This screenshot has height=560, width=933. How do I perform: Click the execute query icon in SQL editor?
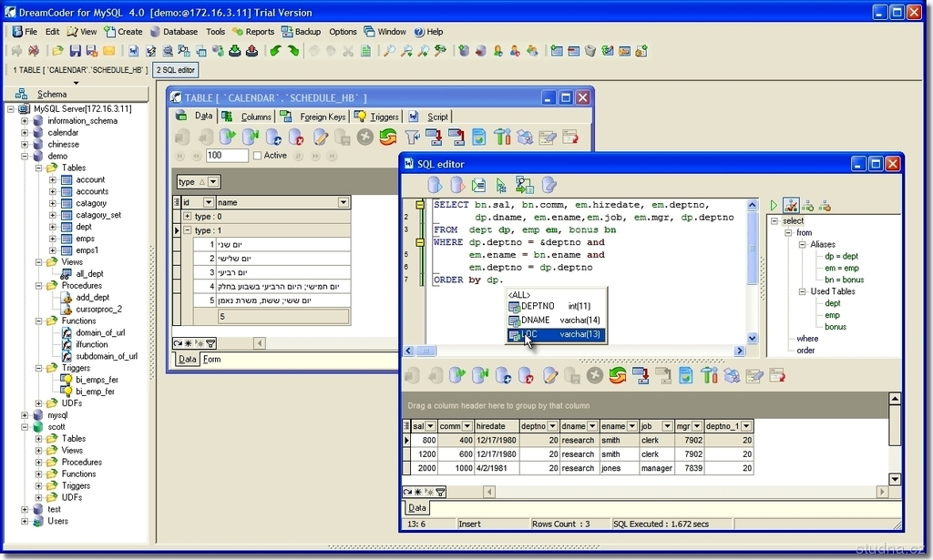[x=435, y=186]
